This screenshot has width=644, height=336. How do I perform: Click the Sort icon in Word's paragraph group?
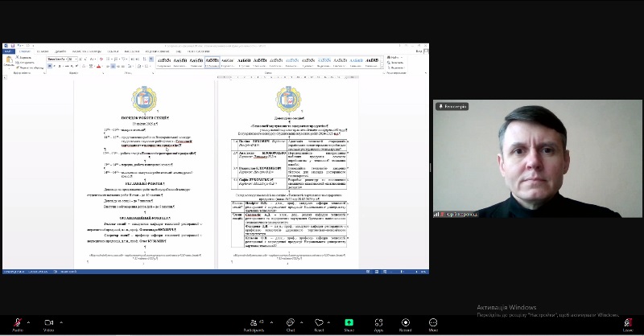coord(145,59)
